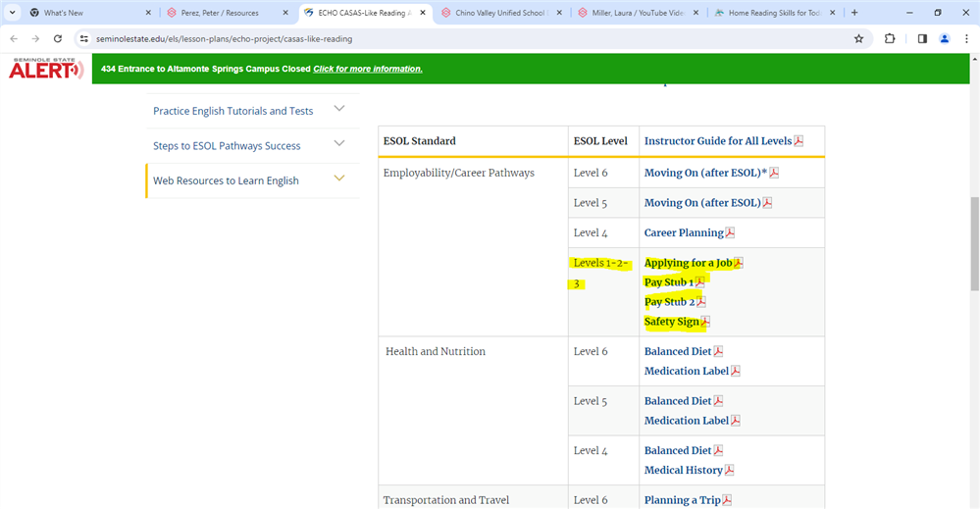Open the Medical History link
Viewport: 980px width, 509px height.
coord(683,470)
